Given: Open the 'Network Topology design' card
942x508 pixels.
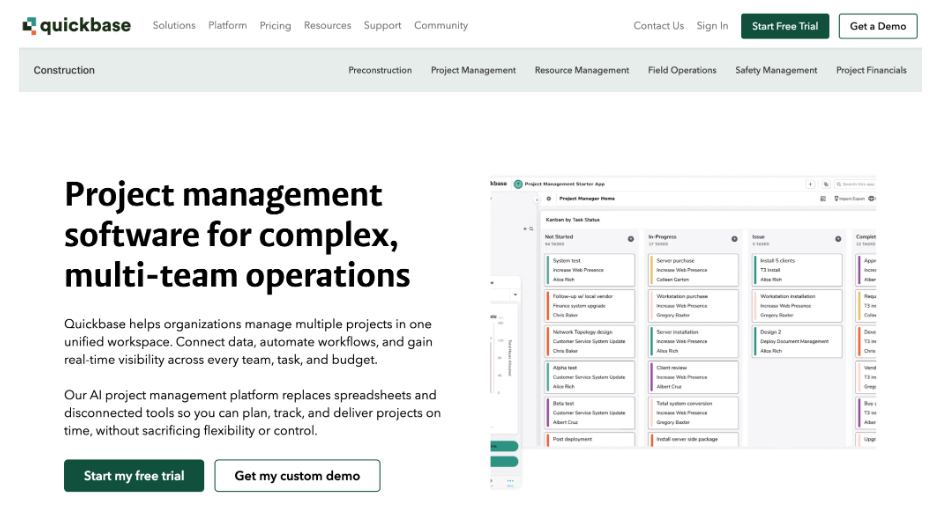Looking at the screenshot, I should pyautogui.click(x=590, y=341).
